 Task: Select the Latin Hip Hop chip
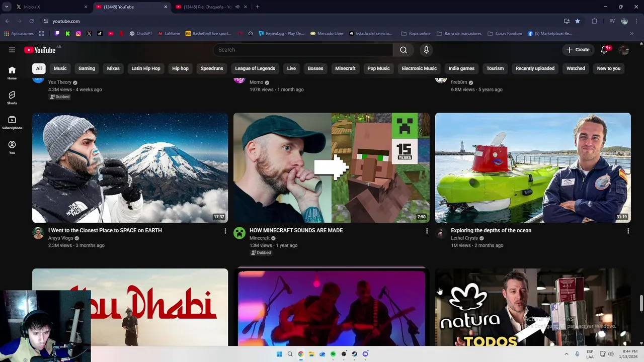pyautogui.click(x=146, y=68)
